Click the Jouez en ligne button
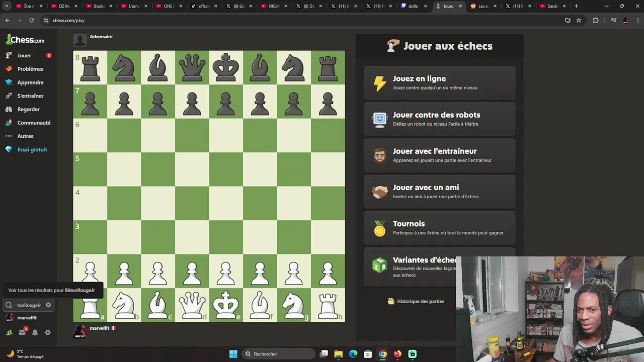The image size is (644, 362). tap(440, 83)
